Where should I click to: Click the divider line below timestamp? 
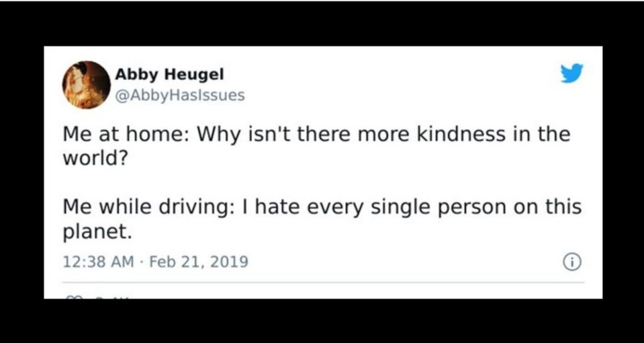pyautogui.click(x=323, y=283)
